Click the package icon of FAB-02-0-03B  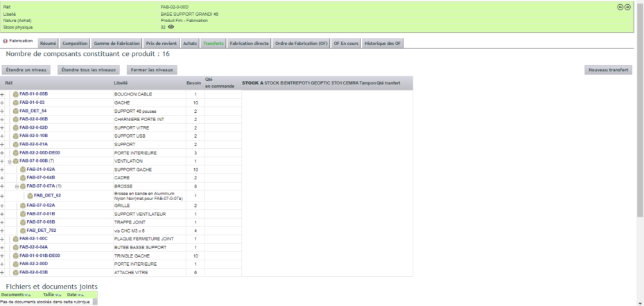click(x=16, y=272)
